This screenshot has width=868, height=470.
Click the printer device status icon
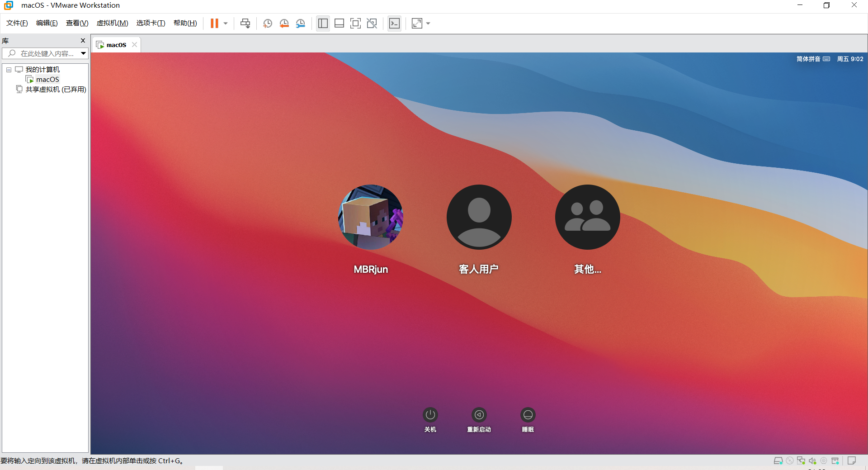pyautogui.click(x=835, y=461)
